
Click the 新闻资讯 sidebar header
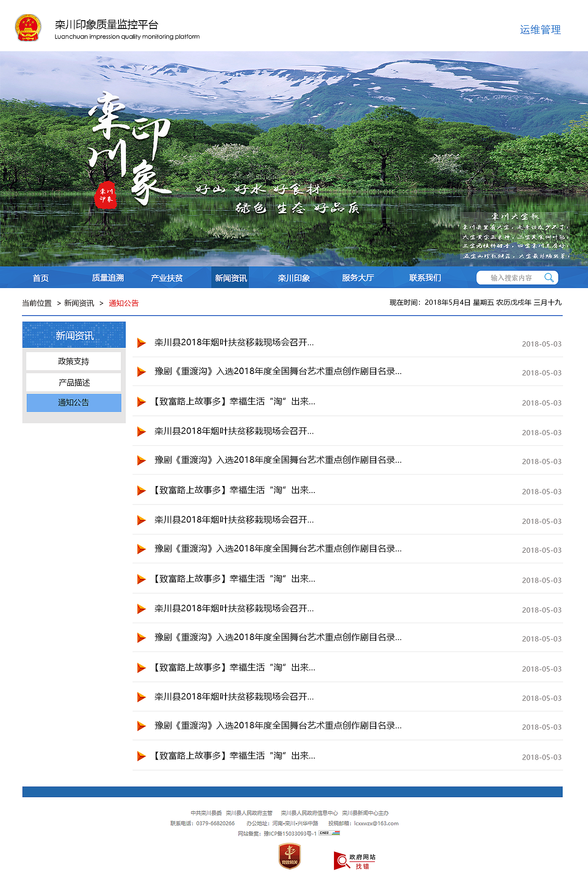[x=74, y=335]
